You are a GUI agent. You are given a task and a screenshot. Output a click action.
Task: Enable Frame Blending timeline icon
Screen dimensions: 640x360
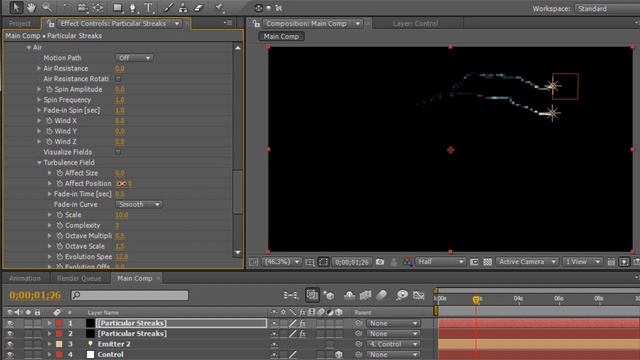point(365,295)
